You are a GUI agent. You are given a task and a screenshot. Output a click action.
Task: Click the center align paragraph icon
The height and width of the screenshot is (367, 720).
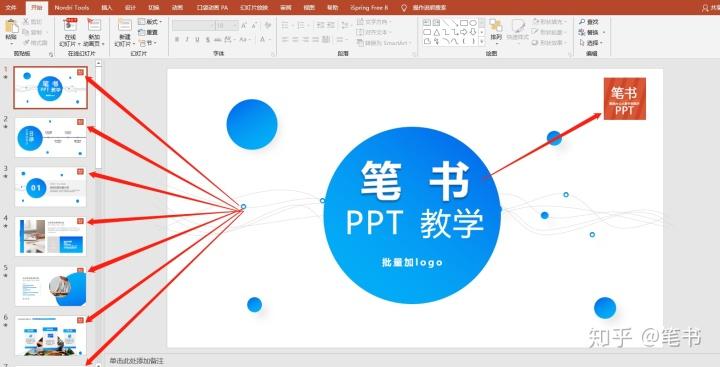[295, 40]
